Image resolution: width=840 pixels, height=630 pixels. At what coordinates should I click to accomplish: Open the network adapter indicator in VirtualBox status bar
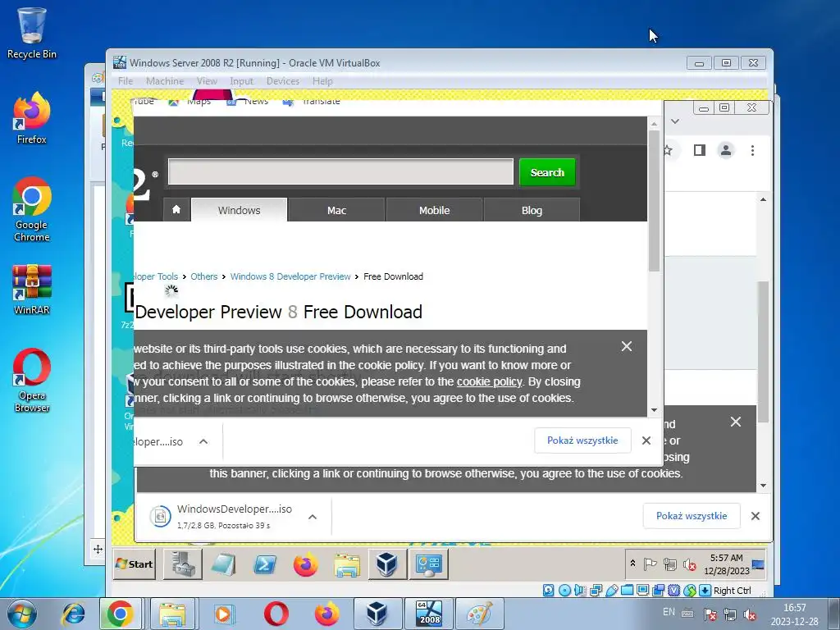596,591
